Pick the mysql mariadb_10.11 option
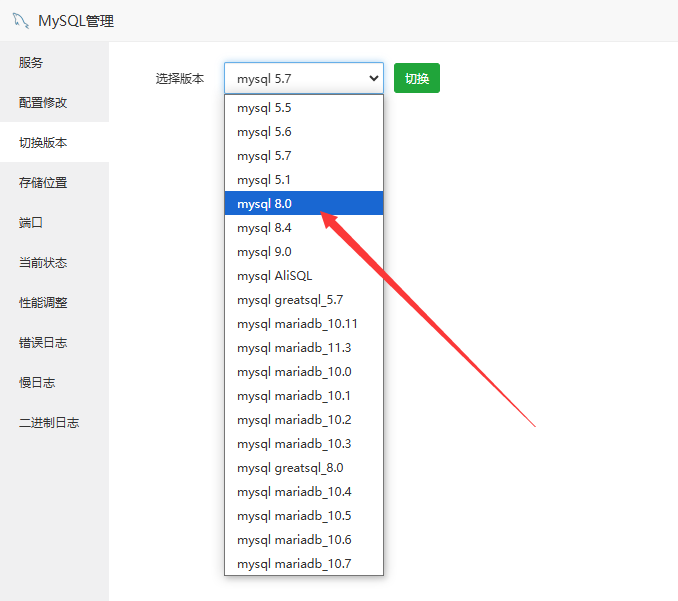 304,323
